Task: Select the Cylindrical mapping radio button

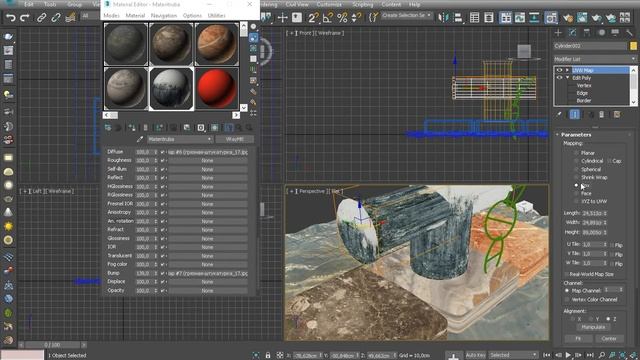Action: tap(576, 161)
